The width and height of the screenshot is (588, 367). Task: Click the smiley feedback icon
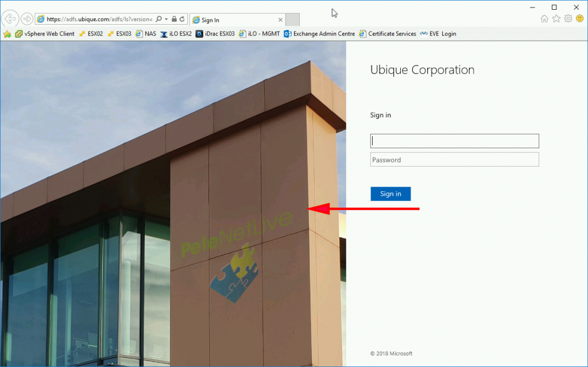point(581,19)
